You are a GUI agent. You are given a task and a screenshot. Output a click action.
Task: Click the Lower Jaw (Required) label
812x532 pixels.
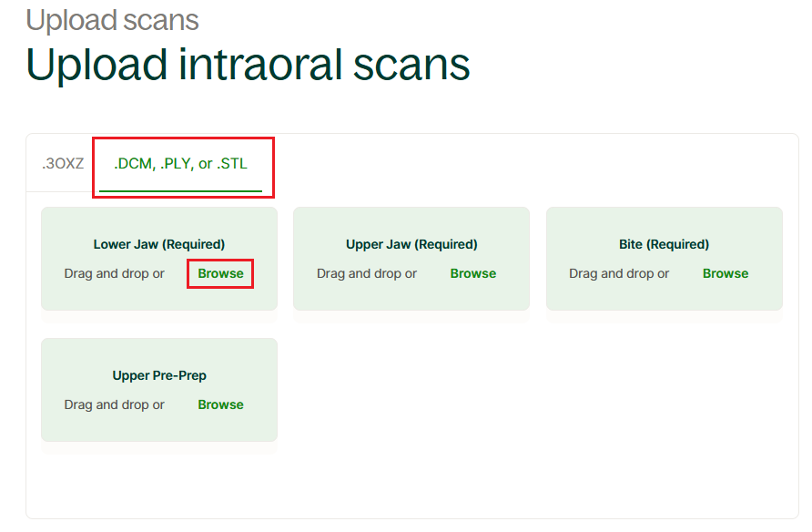pos(159,244)
